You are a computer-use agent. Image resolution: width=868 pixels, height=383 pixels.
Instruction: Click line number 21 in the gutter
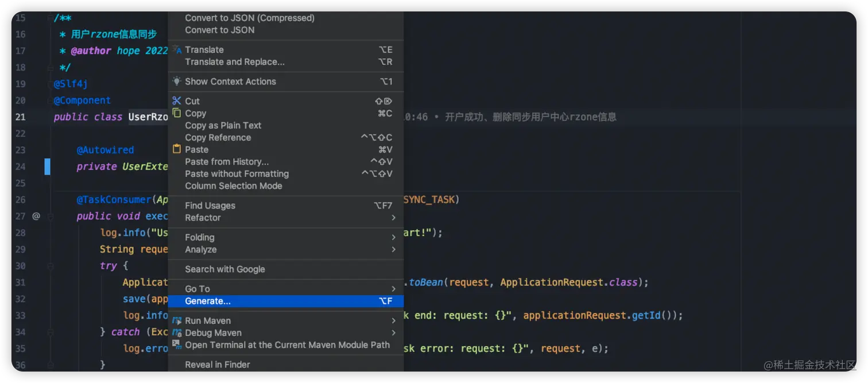pyautogui.click(x=21, y=117)
